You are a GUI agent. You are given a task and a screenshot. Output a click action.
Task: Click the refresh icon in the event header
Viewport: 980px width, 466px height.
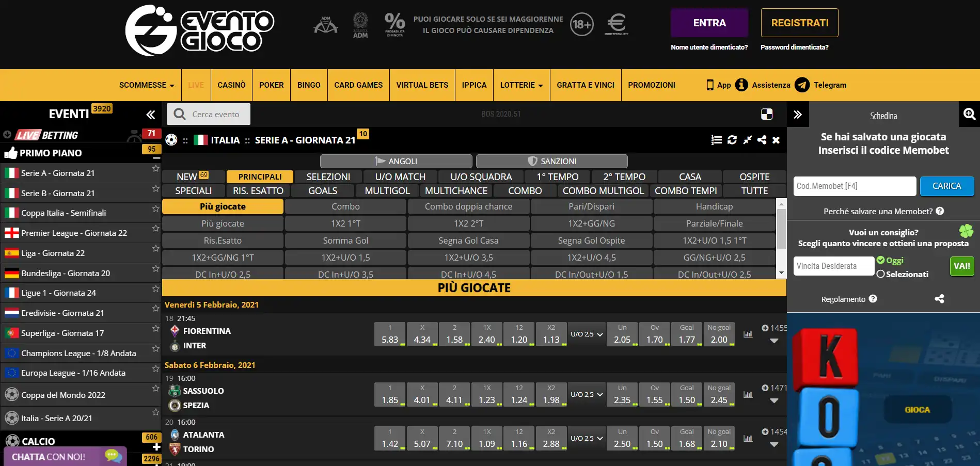732,140
